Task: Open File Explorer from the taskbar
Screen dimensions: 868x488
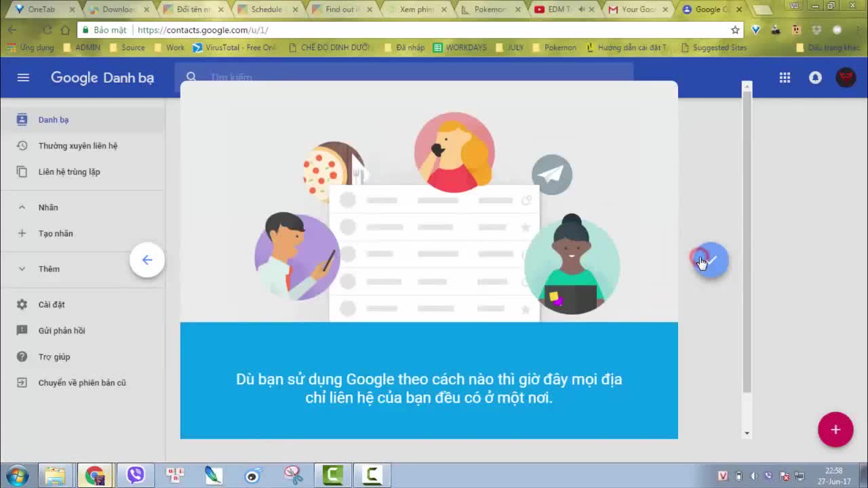Action: [55, 475]
